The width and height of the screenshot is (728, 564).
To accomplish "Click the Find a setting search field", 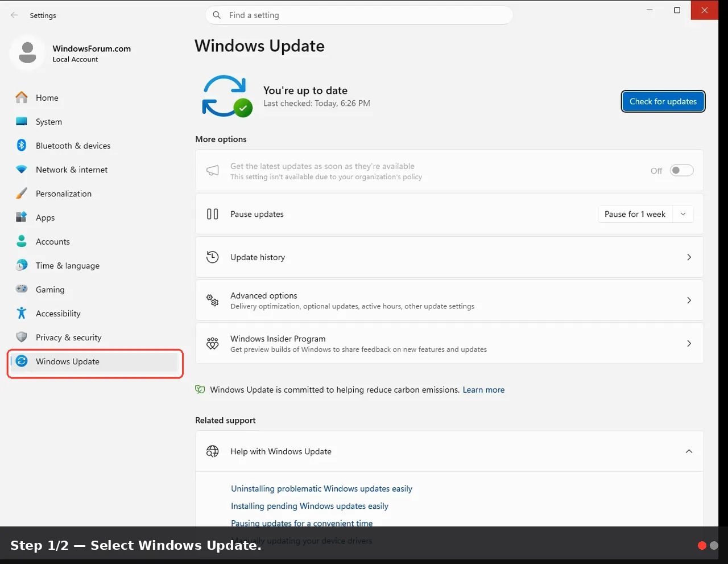I will [x=359, y=15].
